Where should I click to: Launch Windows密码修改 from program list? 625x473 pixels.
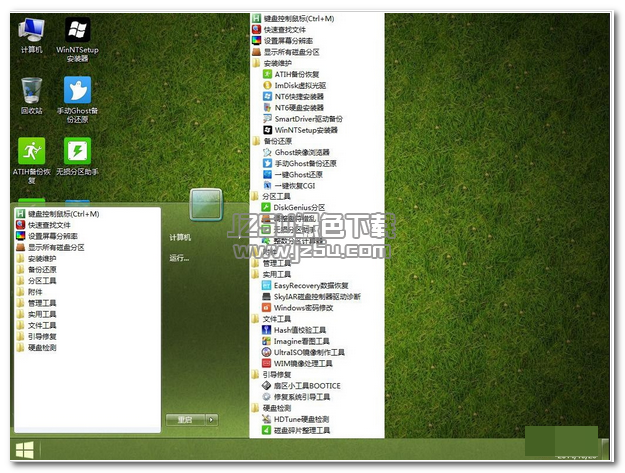297,308
